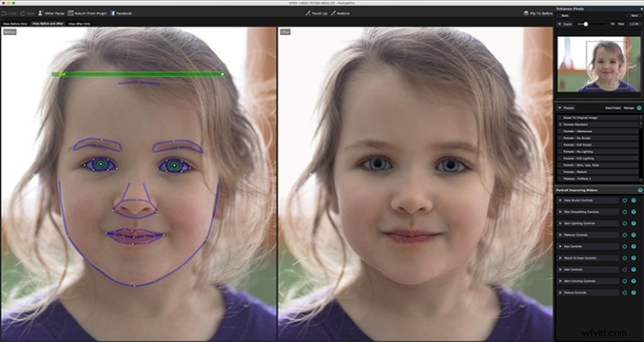This screenshot has height=342, width=644.
Task: Toggle Skin Coloring Controls on/off
Action: 625,281
